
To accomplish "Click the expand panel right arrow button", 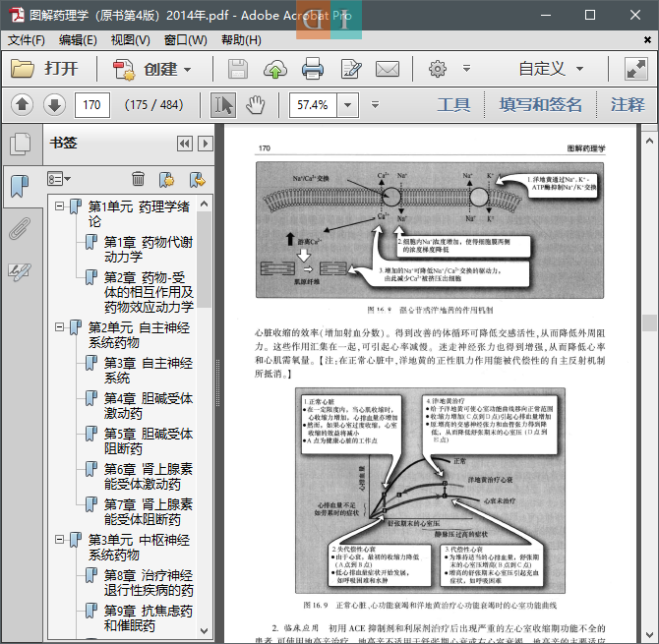I will (206, 144).
